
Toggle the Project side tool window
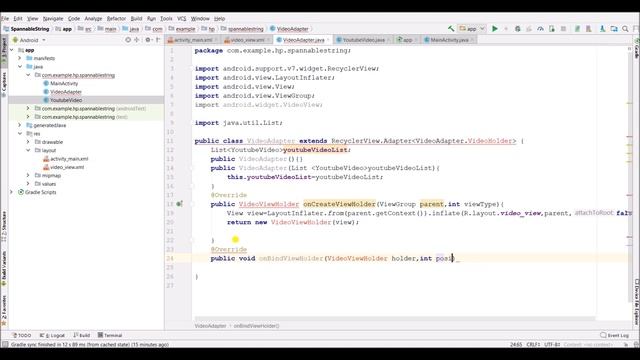click(x=4, y=51)
